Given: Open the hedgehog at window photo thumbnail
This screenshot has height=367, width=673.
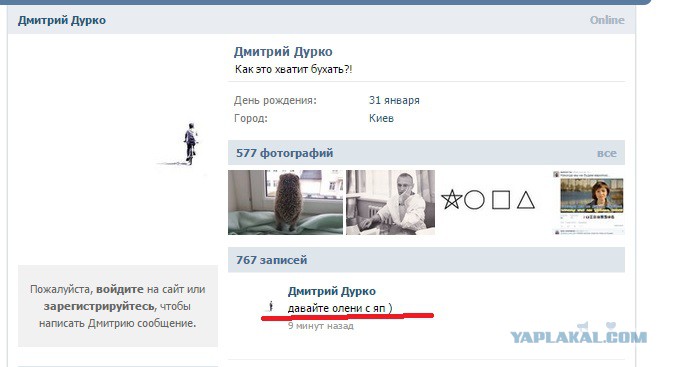Looking at the screenshot, I should click(x=285, y=202).
